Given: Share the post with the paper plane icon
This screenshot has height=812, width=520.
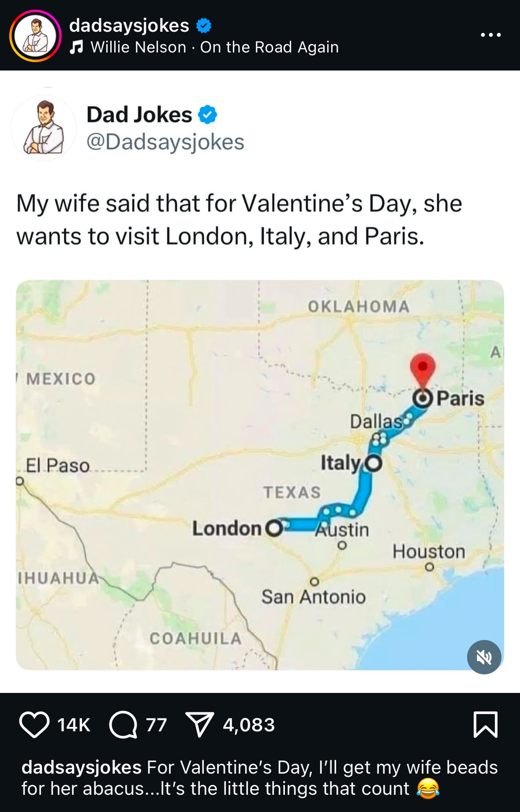Looking at the screenshot, I should [x=200, y=724].
